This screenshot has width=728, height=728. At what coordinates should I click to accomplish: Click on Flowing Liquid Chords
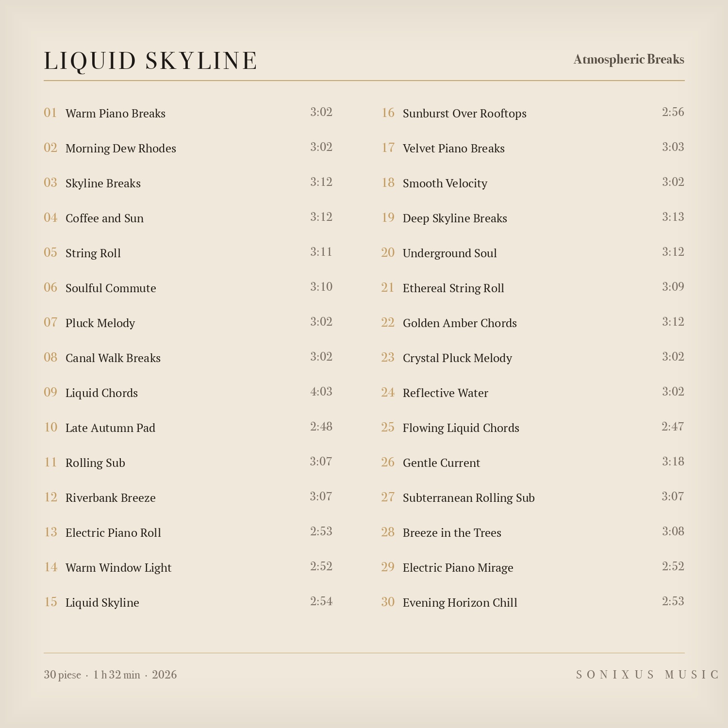coord(533,427)
